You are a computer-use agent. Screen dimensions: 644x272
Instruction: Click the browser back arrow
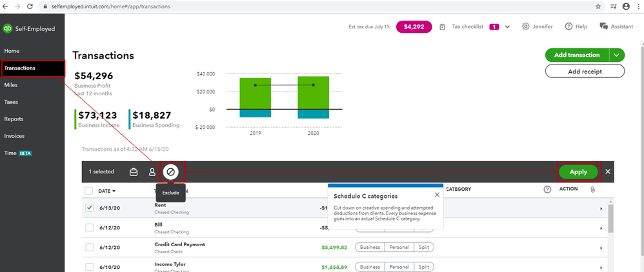tap(5, 6)
